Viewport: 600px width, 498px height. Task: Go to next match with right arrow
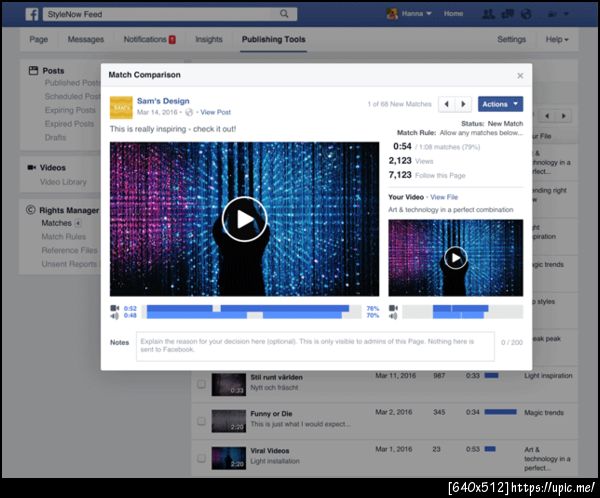[x=463, y=104]
